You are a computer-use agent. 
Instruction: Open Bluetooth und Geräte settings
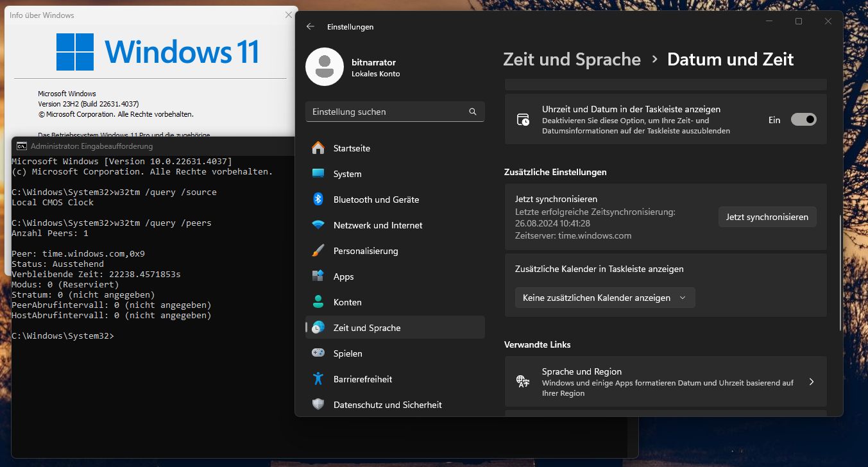point(395,200)
